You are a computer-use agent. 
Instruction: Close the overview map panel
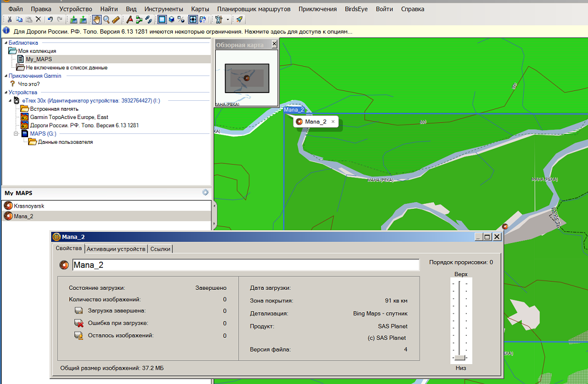[274, 45]
